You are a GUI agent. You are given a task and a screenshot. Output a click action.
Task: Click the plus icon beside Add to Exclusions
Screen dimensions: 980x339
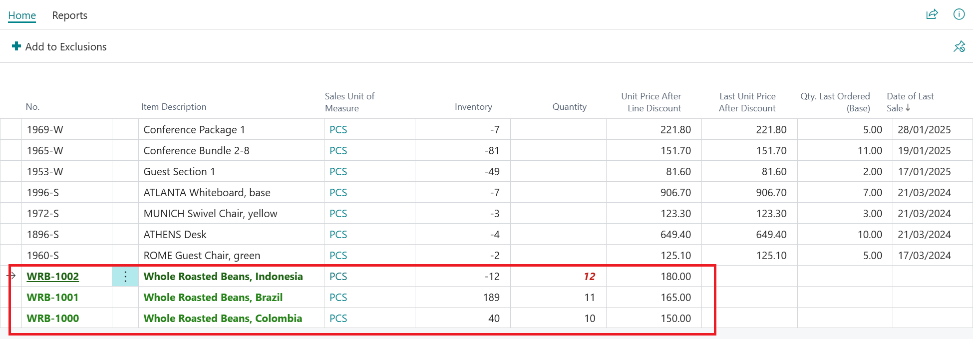pos(16,46)
